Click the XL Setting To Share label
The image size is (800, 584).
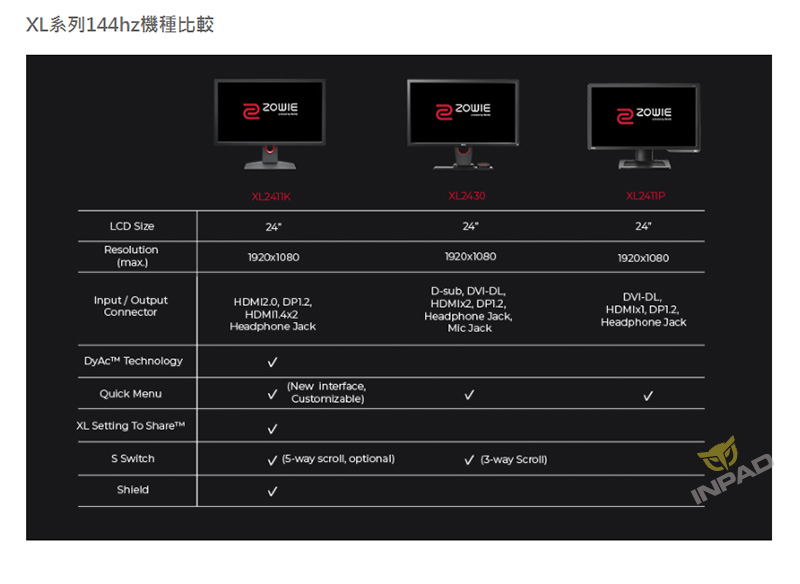point(131,425)
